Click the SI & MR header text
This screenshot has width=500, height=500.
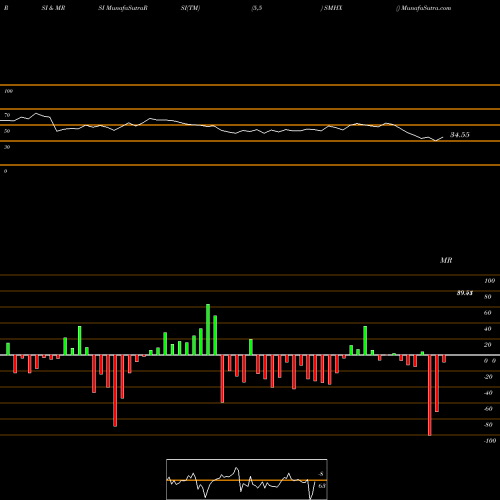[53, 8]
